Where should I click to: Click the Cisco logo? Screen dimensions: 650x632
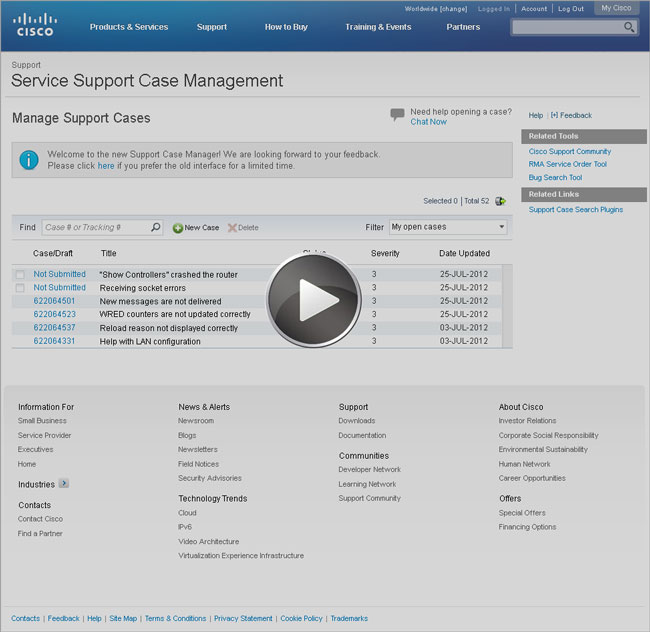point(35,24)
